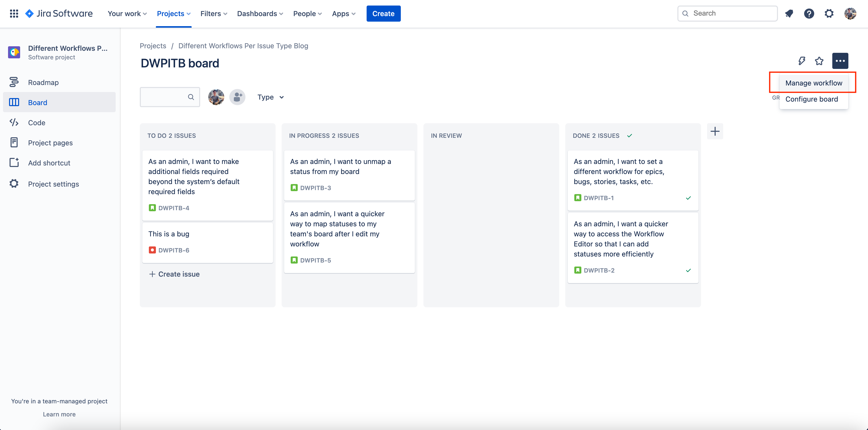Select the Roadmap icon in sidebar
Screen dimensions: 868x430
click(x=14, y=82)
